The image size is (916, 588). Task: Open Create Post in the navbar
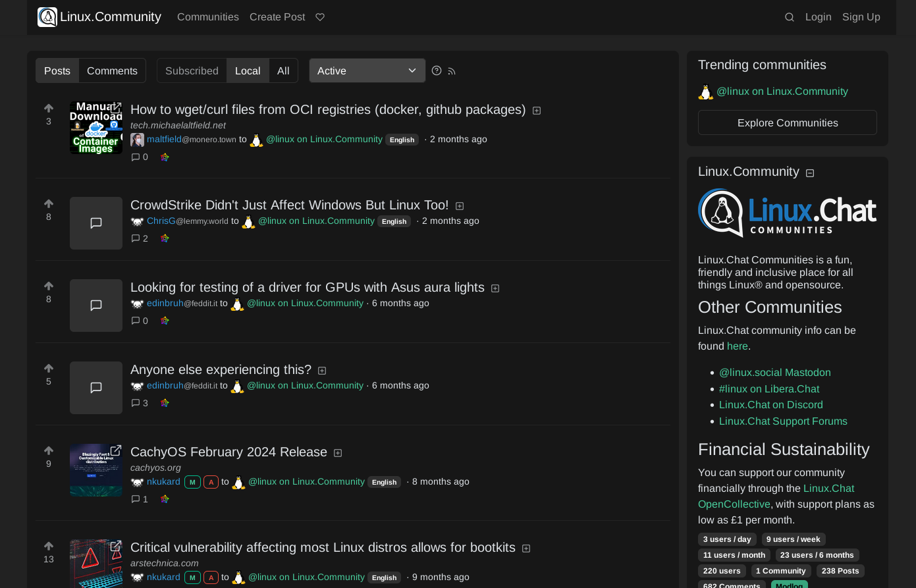click(x=277, y=17)
